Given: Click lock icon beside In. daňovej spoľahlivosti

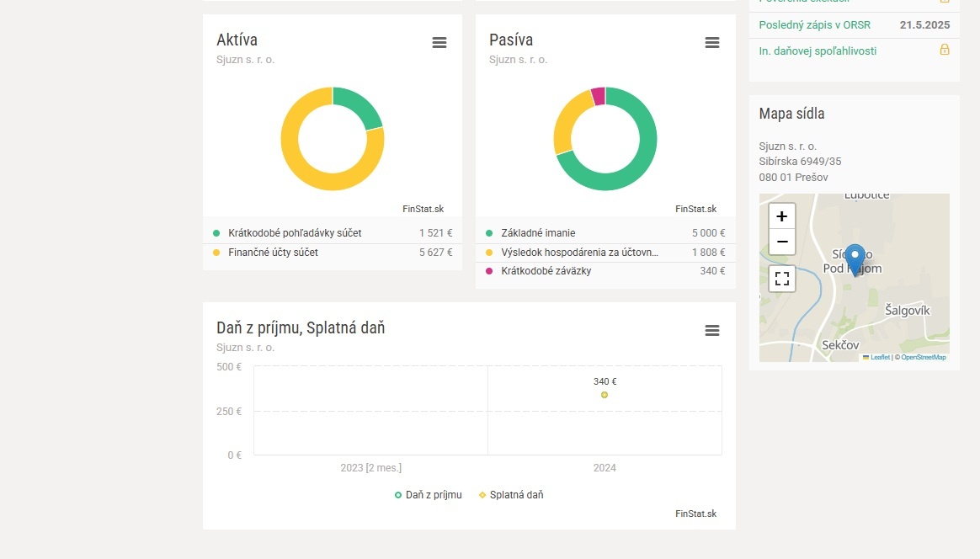Looking at the screenshot, I should click(945, 51).
